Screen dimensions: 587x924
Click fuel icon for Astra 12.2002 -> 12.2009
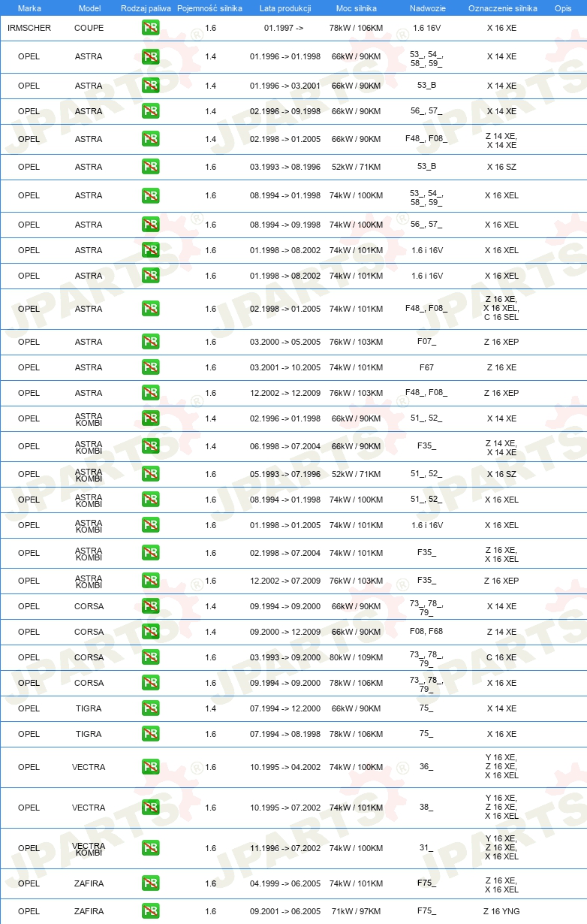(x=150, y=393)
